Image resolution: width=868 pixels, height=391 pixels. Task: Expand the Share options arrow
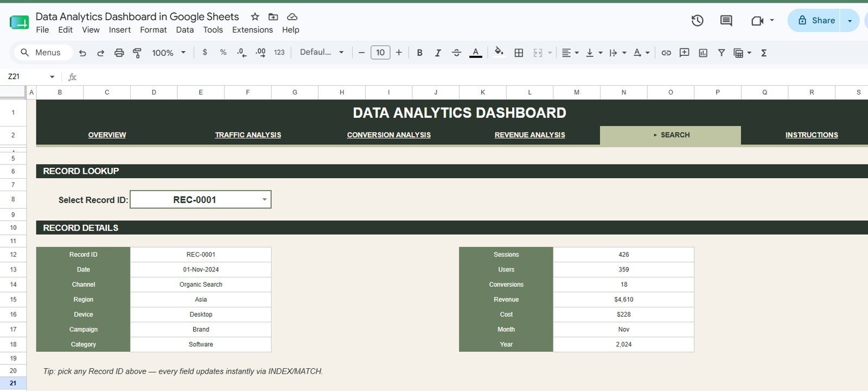click(850, 21)
